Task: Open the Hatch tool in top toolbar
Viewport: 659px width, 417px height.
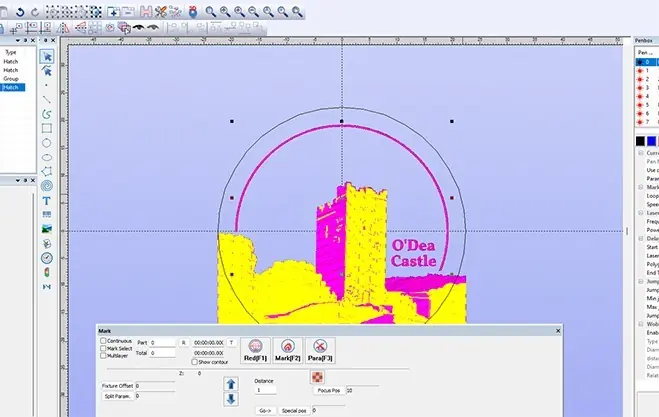Action: pyautogui.click(x=146, y=12)
